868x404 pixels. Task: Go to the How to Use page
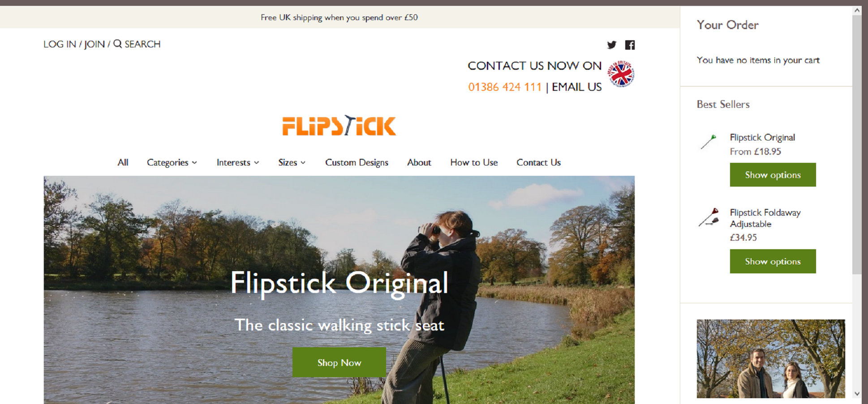474,162
